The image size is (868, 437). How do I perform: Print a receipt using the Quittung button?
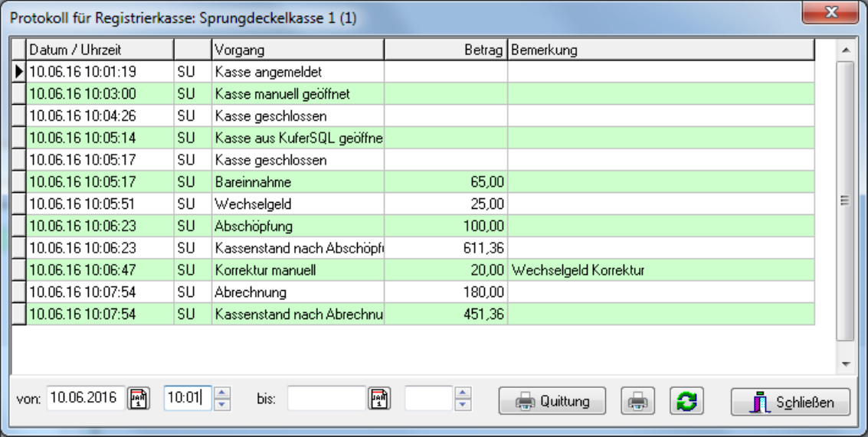[552, 401]
